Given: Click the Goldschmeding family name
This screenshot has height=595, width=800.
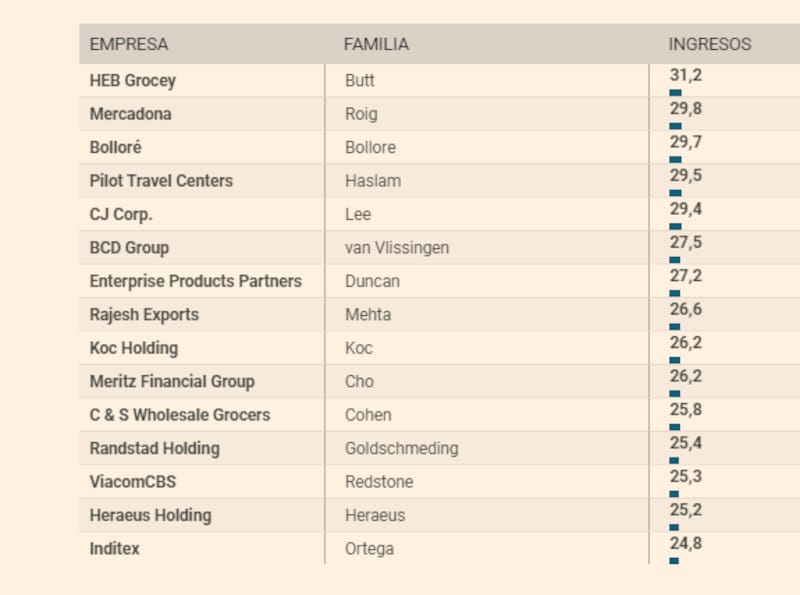Looking at the screenshot, I should [401, 448].
